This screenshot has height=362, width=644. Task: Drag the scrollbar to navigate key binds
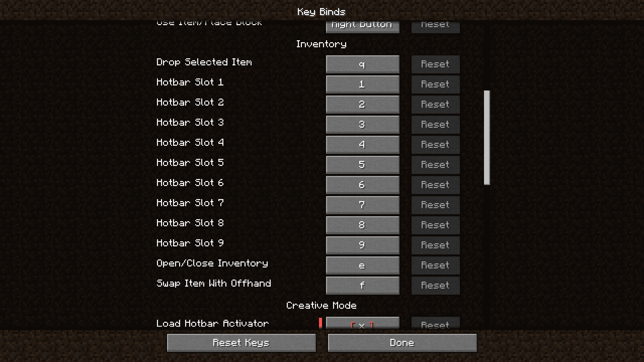pyautogui.click(x=486, y=136)
